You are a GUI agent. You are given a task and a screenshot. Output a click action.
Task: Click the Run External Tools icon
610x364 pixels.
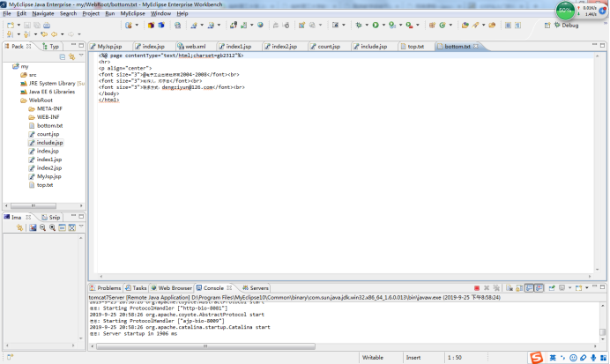coord(409,26)
